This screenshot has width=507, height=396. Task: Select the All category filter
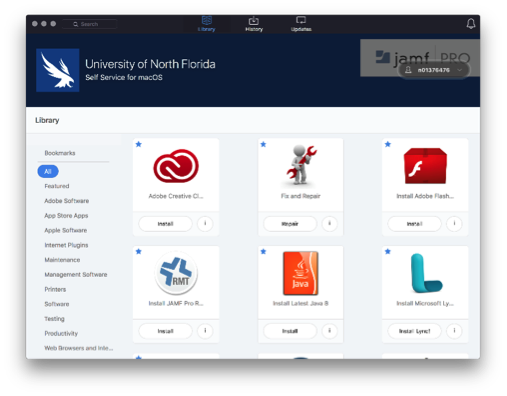[48, 171]
